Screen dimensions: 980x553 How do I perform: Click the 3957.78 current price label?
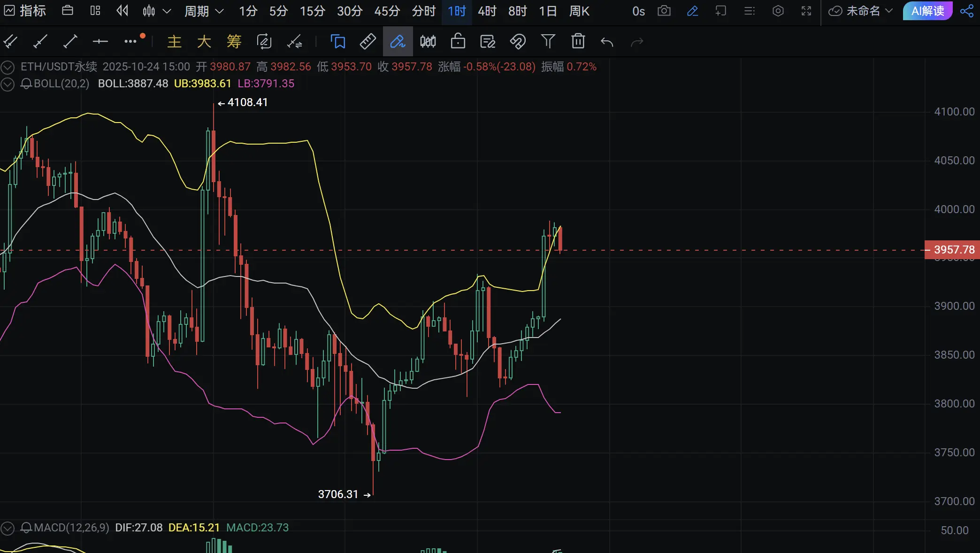953,250
